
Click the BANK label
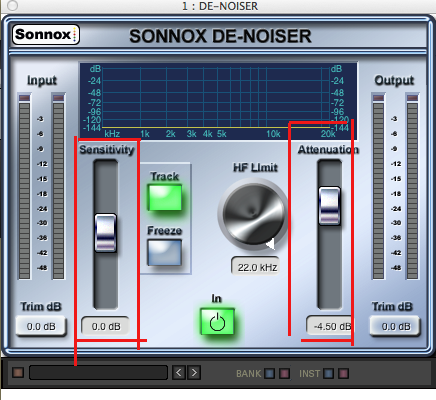(249, 374)
